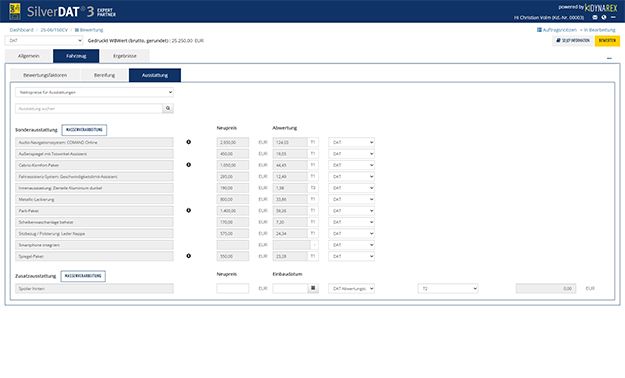The image size is (625, 378).
Task: Click the yellow Bewerten button
Action: coord(607,41)
